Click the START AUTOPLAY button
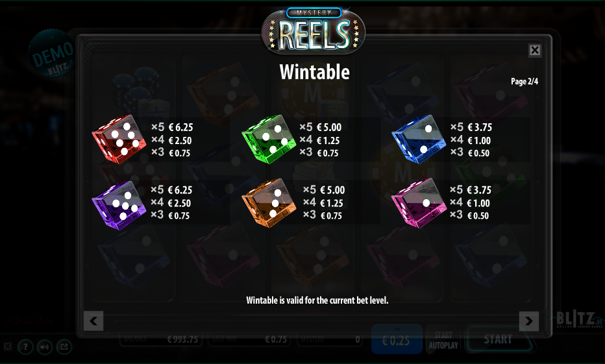605x364 pixels. (x=443, y=340)
